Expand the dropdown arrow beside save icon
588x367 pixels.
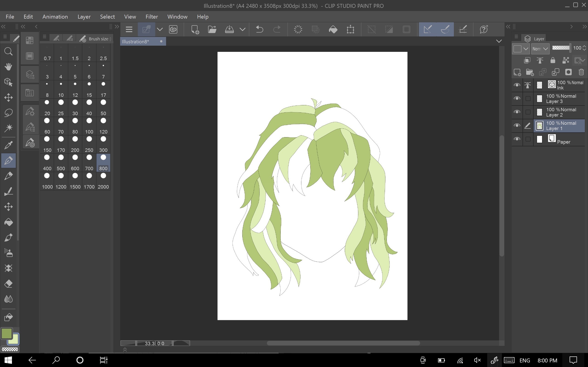point(242,29)
